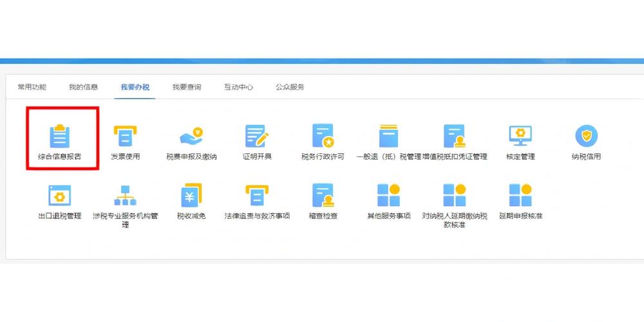Open the 增值税抵扣凭证管理 stamp icon
The image size is (644, 322).
click(454, 136)
